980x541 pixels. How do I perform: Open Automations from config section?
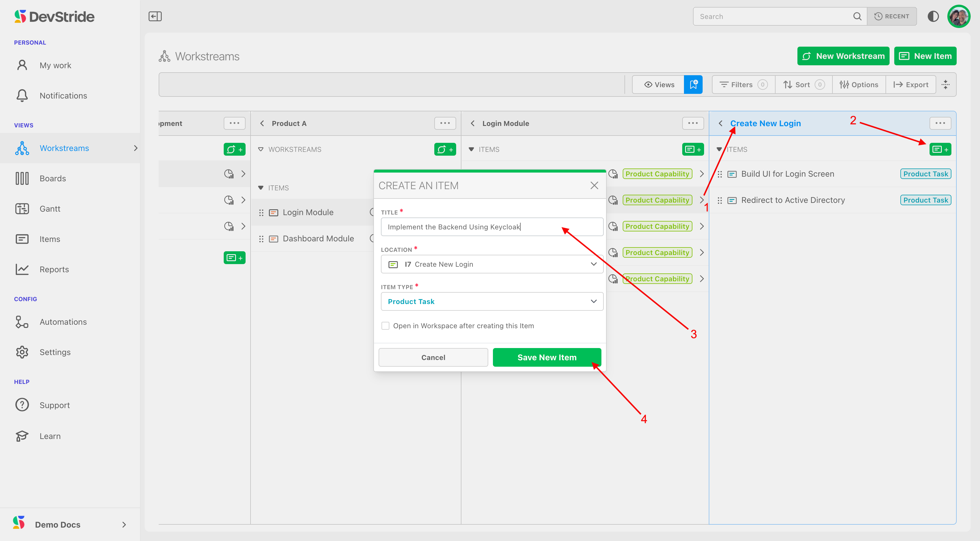pyautogui.click(x=63, y=322)
